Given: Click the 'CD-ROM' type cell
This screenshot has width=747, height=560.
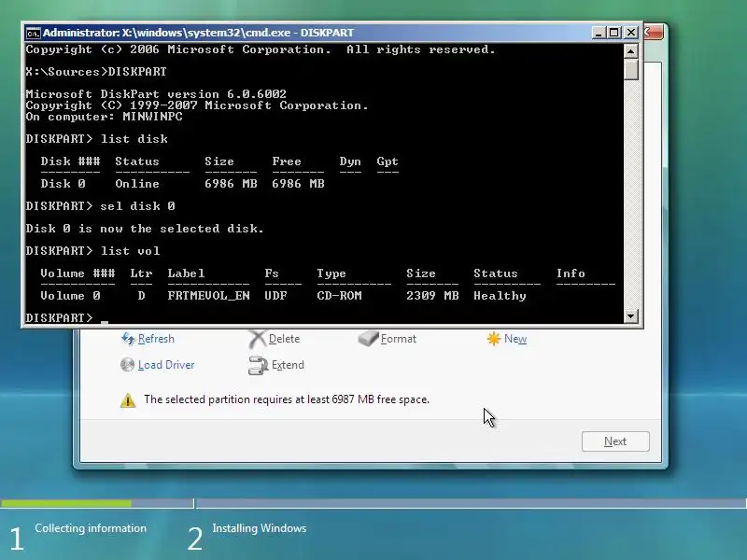Looking at the screenshot, I should point(339,295).
